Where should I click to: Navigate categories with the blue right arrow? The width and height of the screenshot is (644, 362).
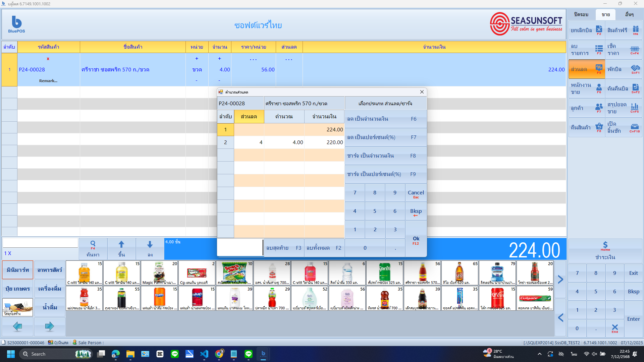click(50, 327)
